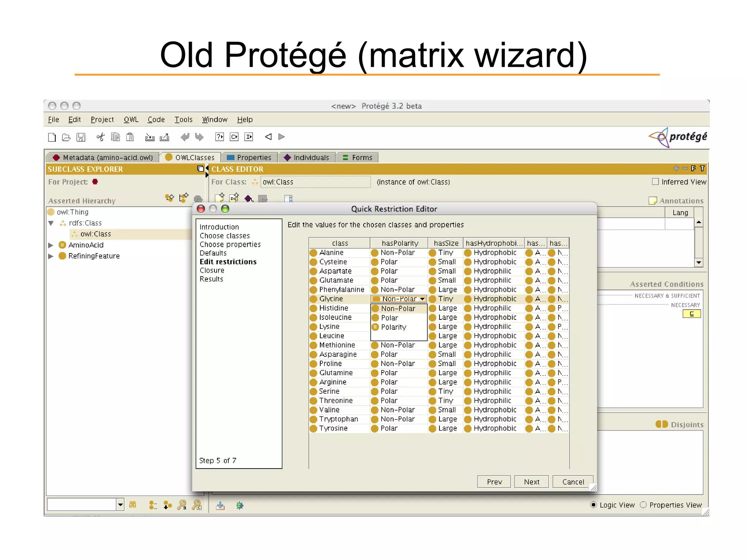Open the Glycine hasPolarity dropdown
Screen dimensions: 747x560
tap(422, 299)
